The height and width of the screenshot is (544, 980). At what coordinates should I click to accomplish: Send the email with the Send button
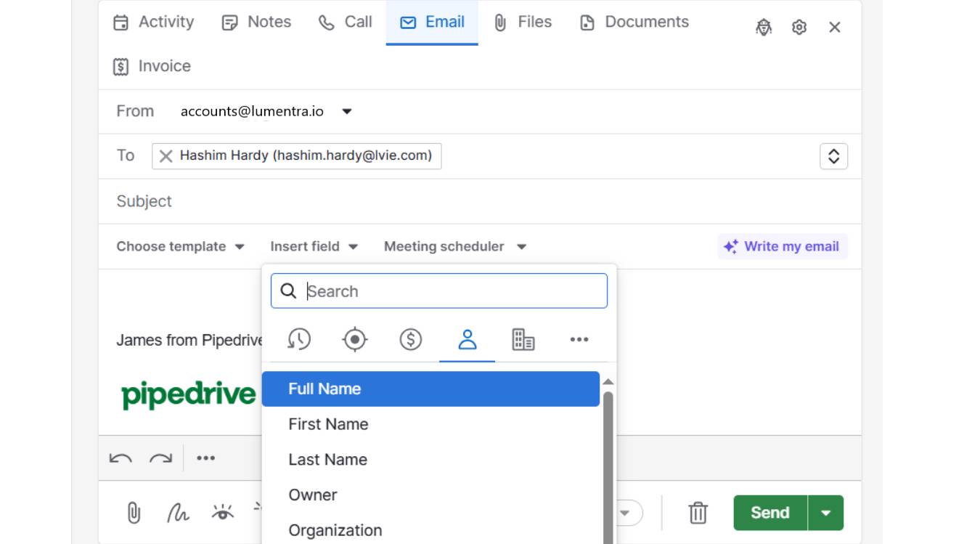click(x=769, y=512)
